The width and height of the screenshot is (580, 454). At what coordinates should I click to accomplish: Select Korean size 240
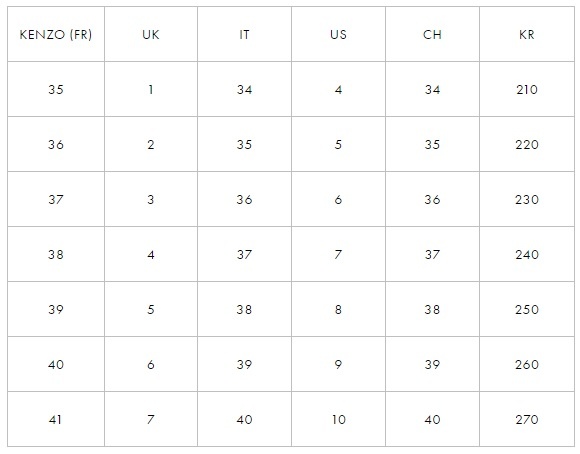point(527,254)
